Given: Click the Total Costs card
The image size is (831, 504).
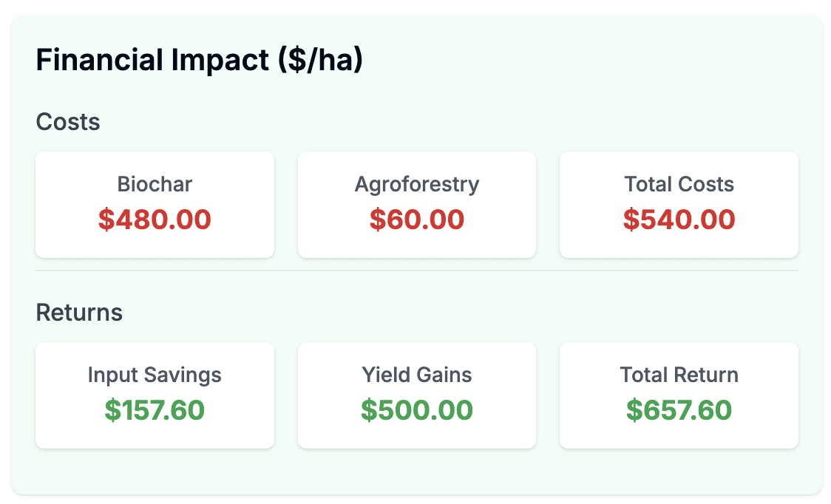Looking at the screenshot, I should point(679,205).
